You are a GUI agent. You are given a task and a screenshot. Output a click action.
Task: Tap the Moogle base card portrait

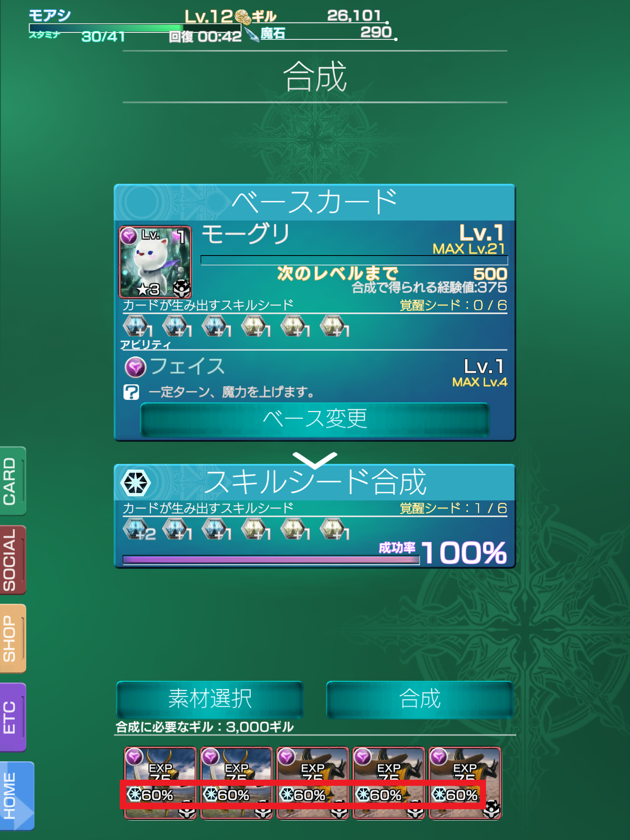coord(155,262)
